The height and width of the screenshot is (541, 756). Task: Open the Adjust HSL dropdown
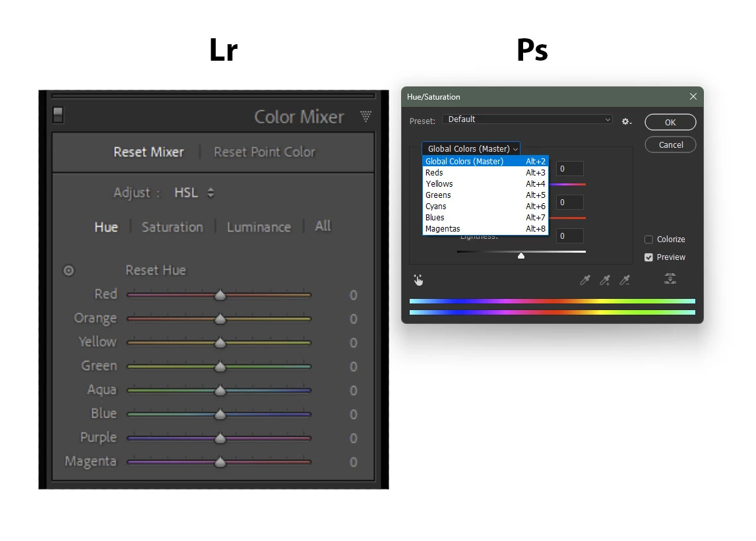194,193
